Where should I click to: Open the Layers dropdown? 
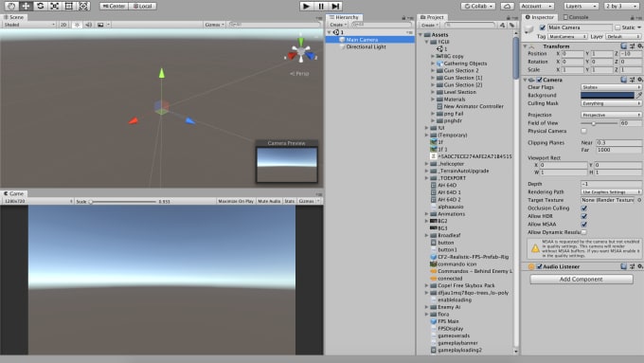pos(581,7)
